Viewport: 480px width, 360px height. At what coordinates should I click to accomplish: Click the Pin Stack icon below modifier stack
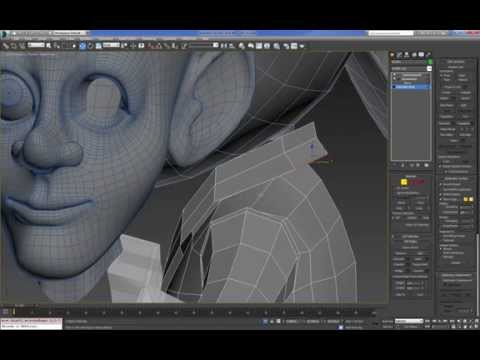[395, 165]
